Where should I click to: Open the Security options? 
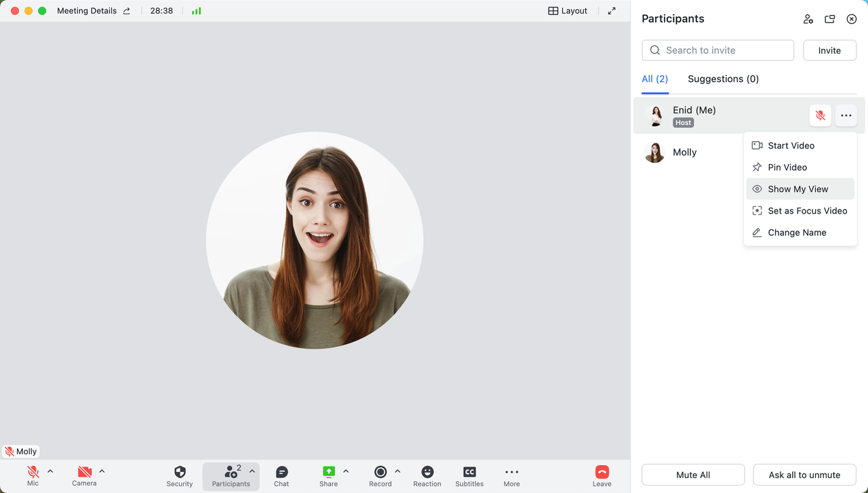179,475
